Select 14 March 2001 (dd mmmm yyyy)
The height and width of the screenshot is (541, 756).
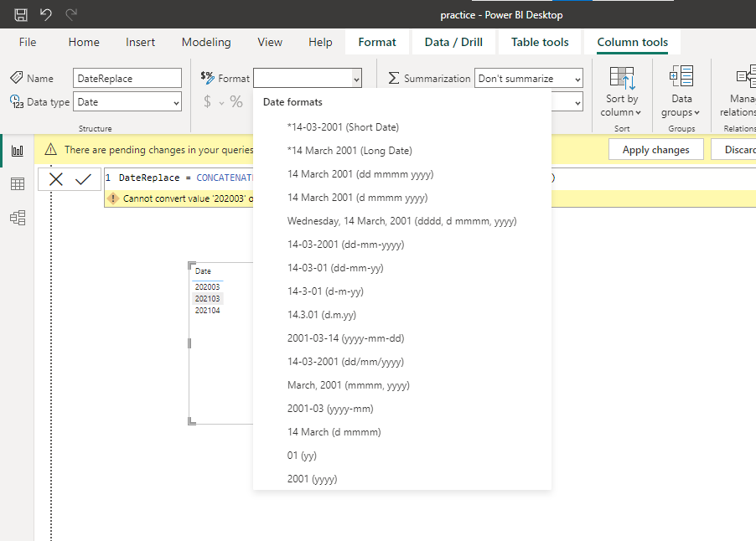[x=402, y=174]
